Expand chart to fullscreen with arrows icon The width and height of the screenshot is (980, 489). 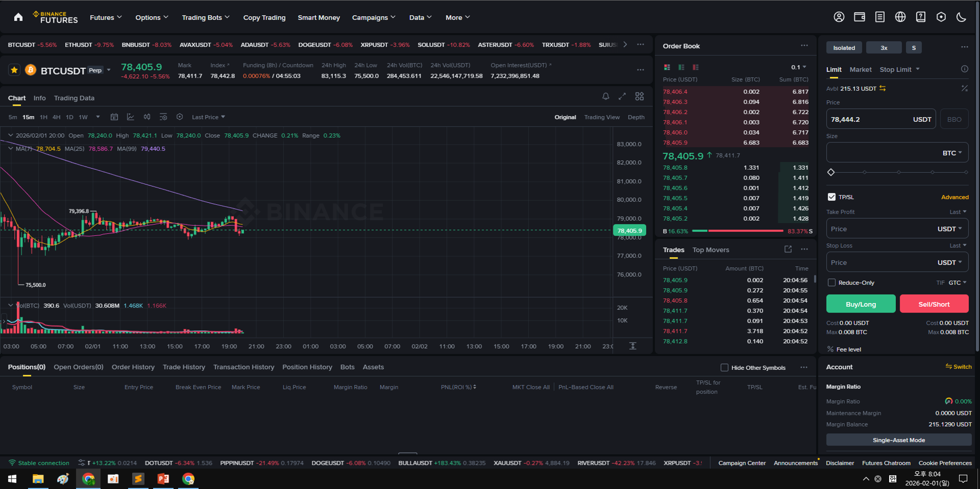(x=622, y=96)
